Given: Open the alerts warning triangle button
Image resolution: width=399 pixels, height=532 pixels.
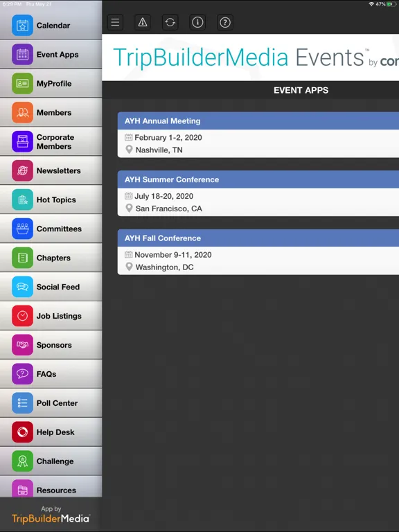Looking at the screenshot, I should coord(143,22).
